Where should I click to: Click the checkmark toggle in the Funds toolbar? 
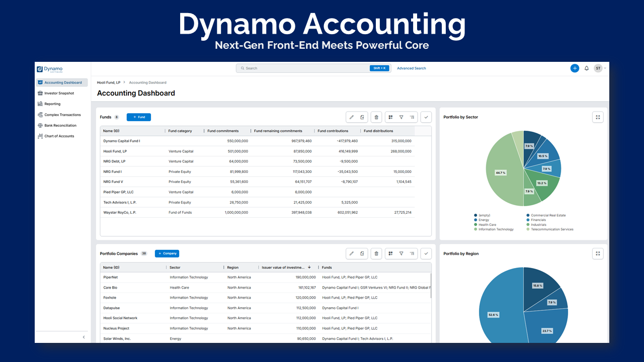426,117
